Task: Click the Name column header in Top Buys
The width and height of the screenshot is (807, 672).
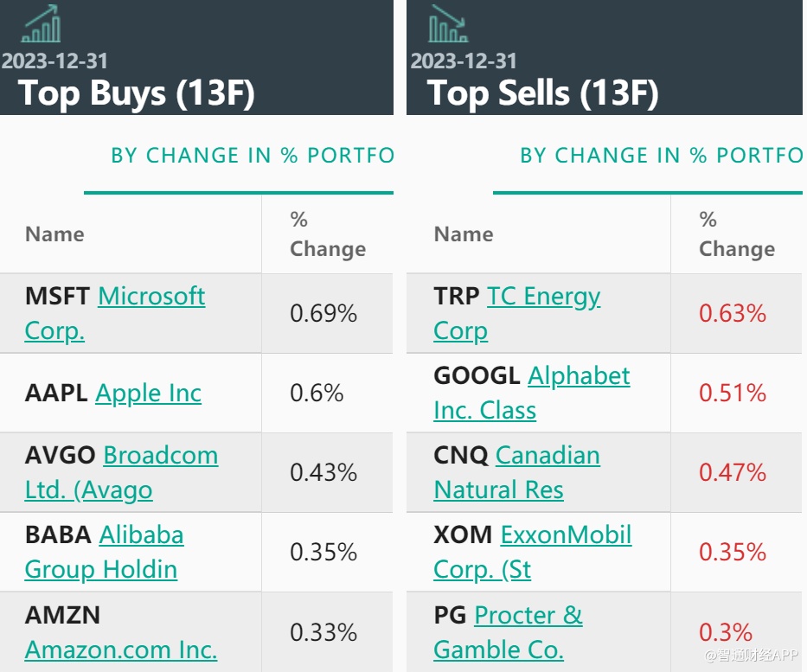Action: pyautogui.click(x=54, y=234)
